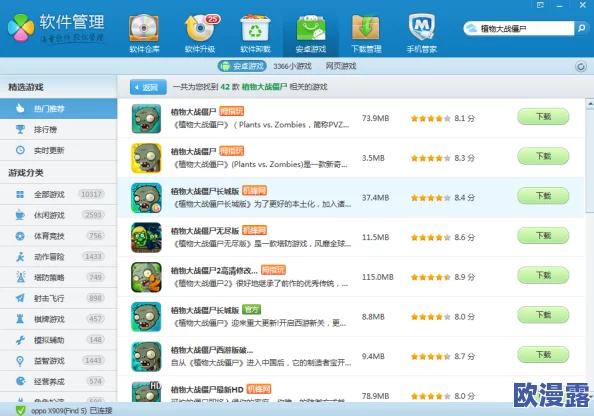Open title link 植物大战僵尸2高清修改...

(214, 271)
